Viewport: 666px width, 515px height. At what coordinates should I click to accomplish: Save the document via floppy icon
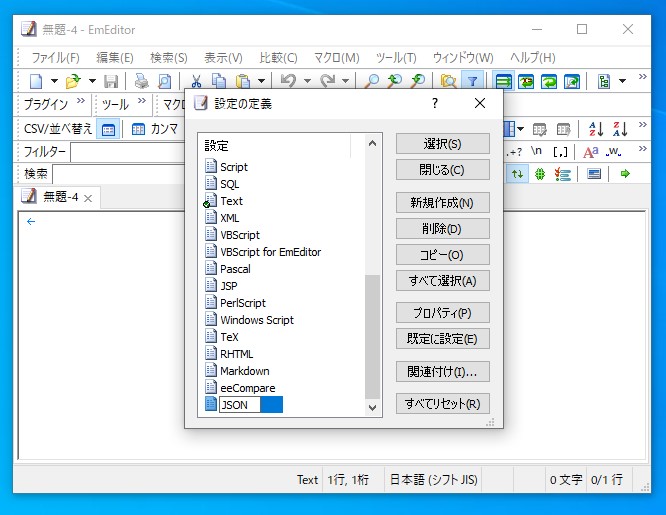point(111,81)
